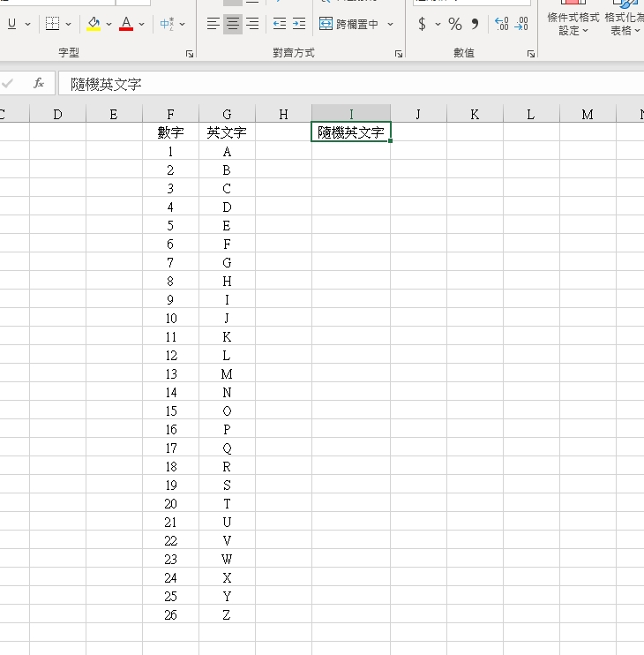The height and width of the screenshot is (655, 644).
Task: Select cell containing number 4
Action: click(x=170, y=207)
